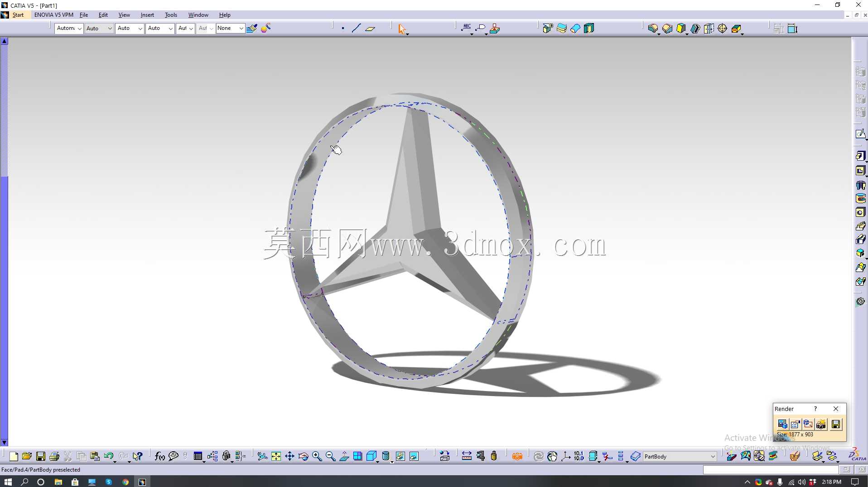Expand the first Automatic graphic properties dropdown
Screen dimensions: 868x487
tap(69, 28)
